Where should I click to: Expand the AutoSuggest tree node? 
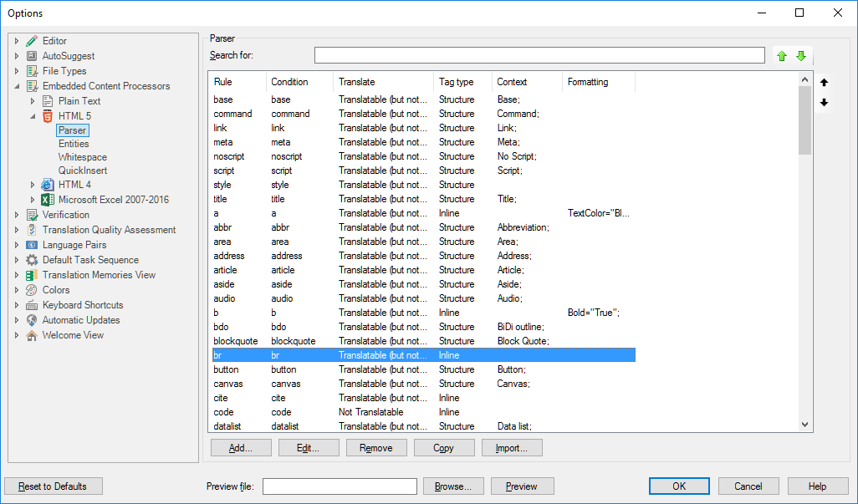[x=17, y=56]
